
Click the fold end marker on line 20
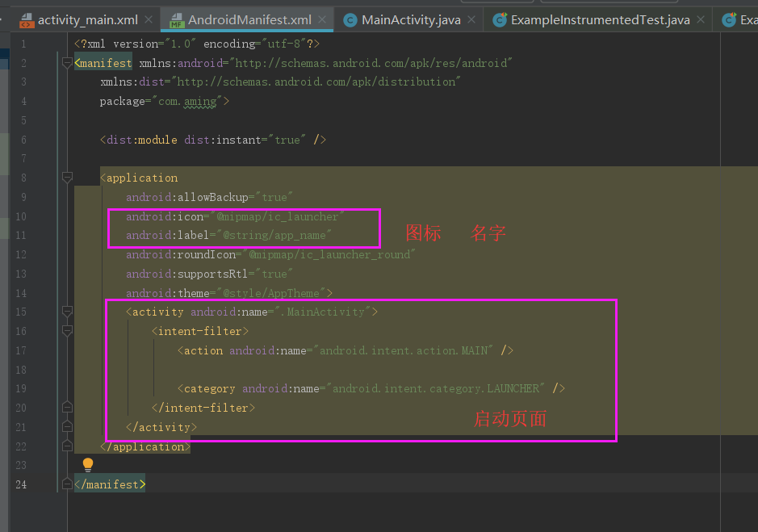67,407
